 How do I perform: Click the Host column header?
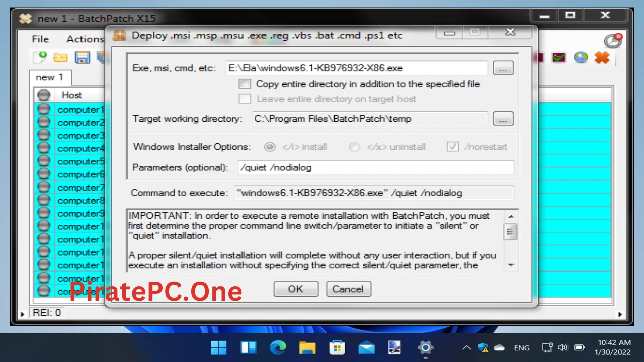(x=71, y=95)
